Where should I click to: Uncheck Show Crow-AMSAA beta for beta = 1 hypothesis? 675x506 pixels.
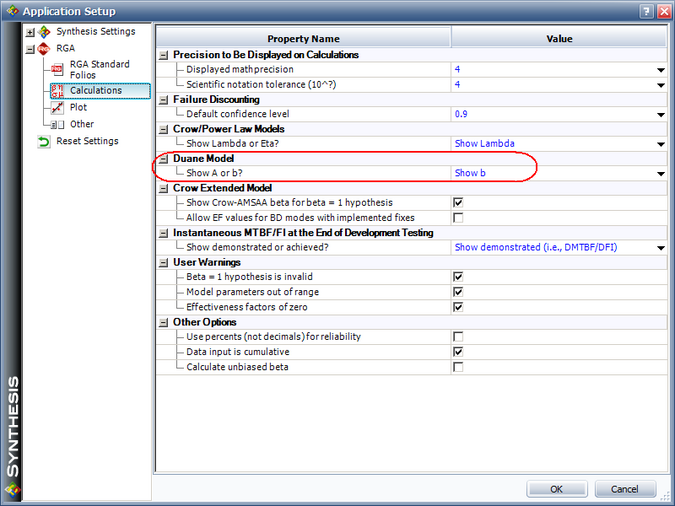coord(458,202)
